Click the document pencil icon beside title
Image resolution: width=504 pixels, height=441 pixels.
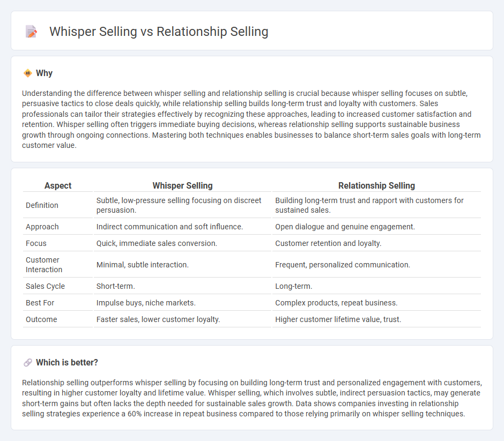coord(31,32)
